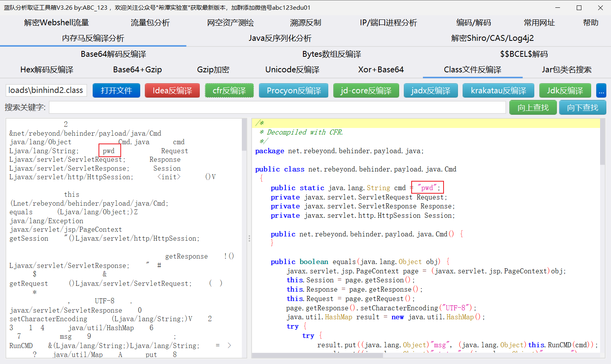Click the this.Session = page.getSession() line
Screen dimensions: 611x364
350,280
